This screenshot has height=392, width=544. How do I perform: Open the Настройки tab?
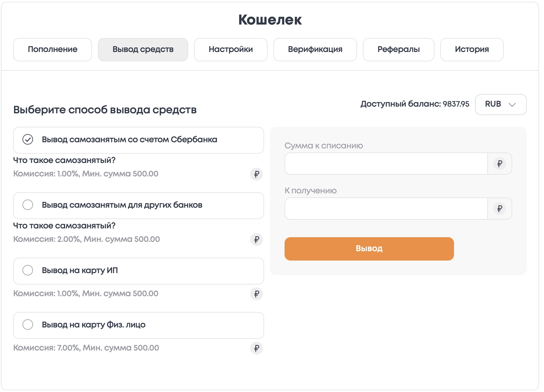(231, 50)
